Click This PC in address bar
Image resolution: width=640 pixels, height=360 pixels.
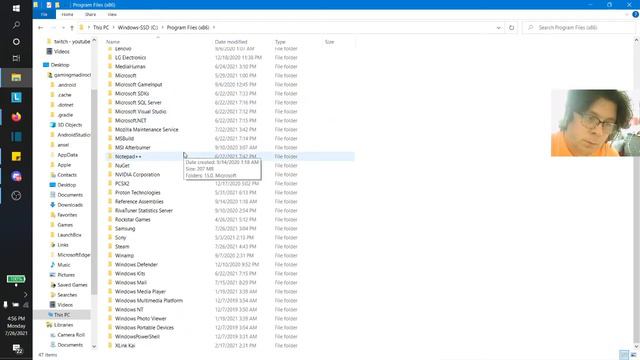click(101, 27)
